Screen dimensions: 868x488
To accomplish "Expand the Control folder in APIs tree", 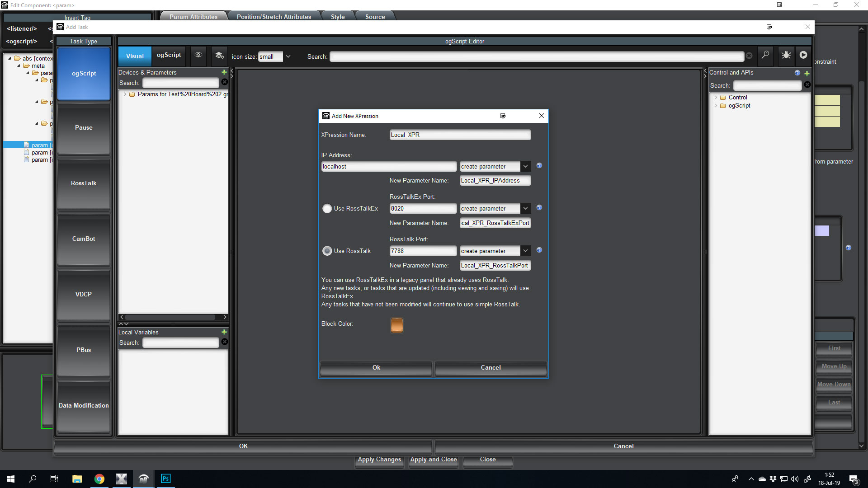I will pyautogui.click(x=716, y=98).
